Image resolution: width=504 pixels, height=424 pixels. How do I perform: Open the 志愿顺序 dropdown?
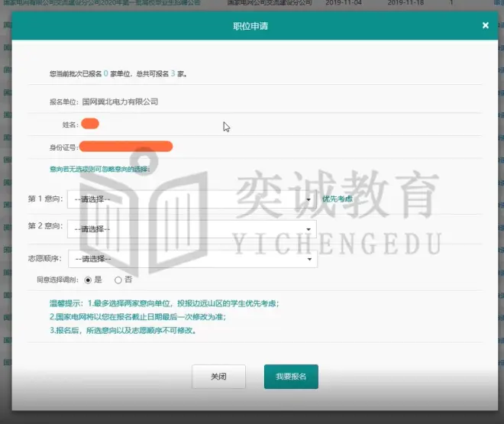(x=192, y=259)
